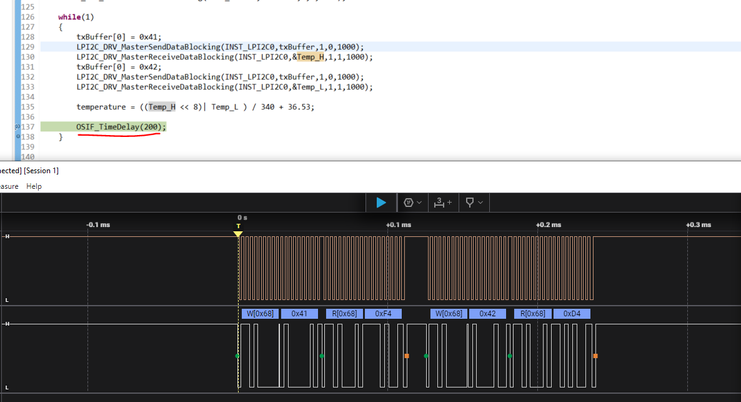741x402 pixels.
Task: Click orange stop marker after 0xF4
Action: click(x=406, y=356)
